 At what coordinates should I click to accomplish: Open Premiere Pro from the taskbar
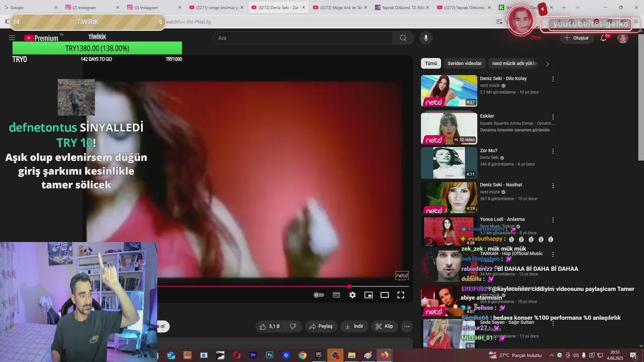tap(253, 355)
